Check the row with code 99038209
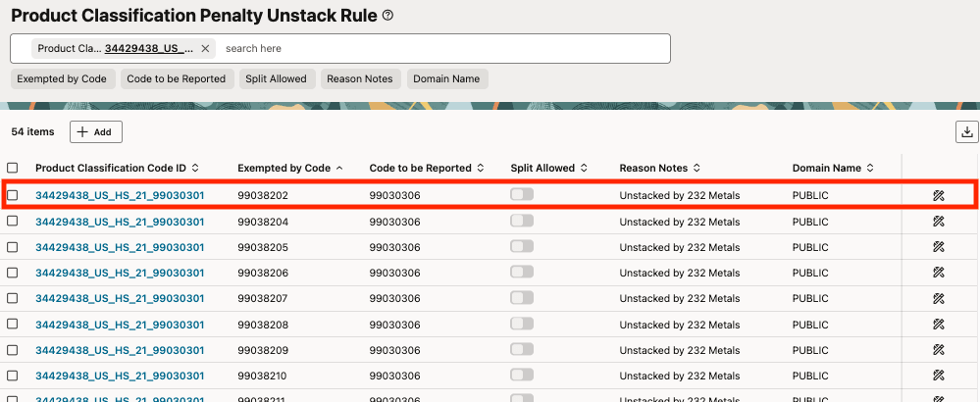Image resolution: width=980 pixels, height=402 pixels. point(13,350)
